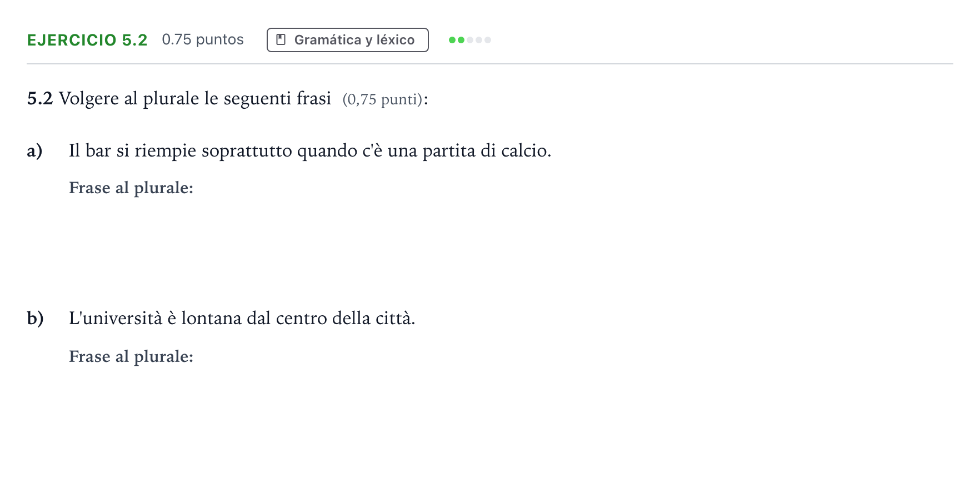Click the 0.75 puntos label
The height and width of the screenshot is (484, 980).
[x=203, y=40]
